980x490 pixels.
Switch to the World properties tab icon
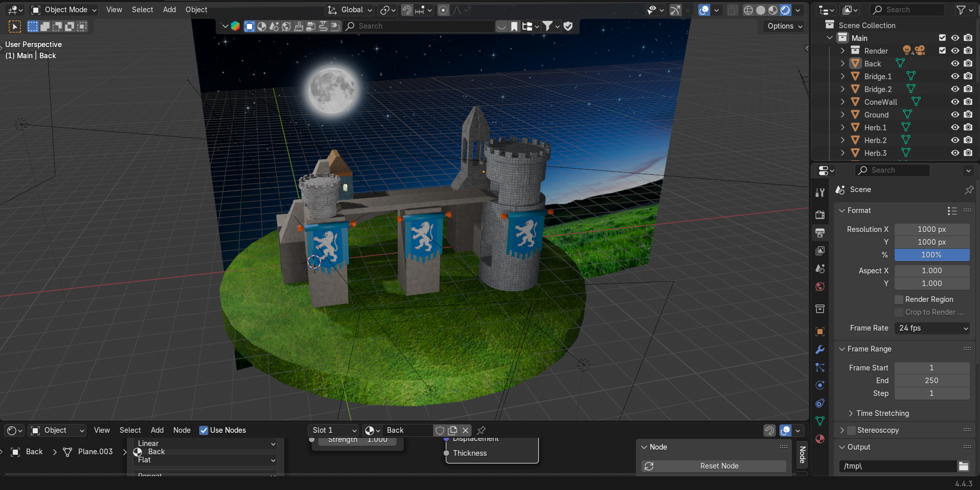tap(820, 287)
